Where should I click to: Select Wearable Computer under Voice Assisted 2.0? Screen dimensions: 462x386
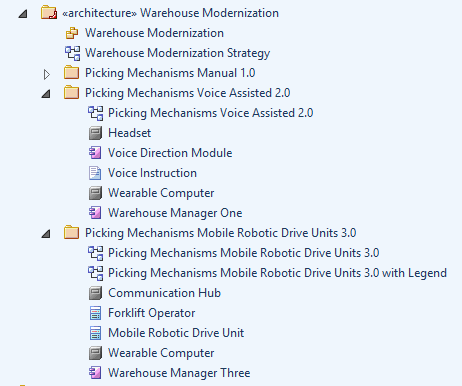click(x=161, y=193)
